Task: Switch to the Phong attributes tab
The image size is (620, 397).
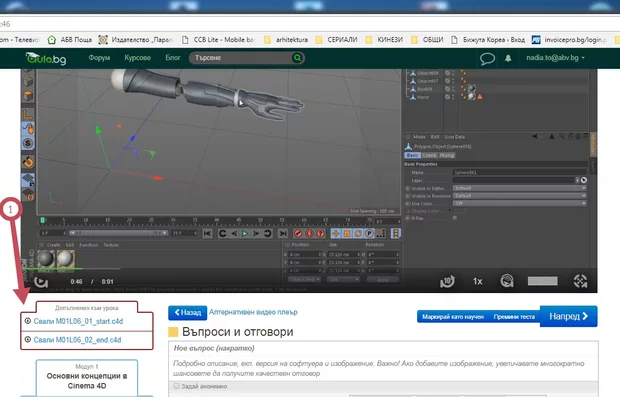Action: (447, 155)
